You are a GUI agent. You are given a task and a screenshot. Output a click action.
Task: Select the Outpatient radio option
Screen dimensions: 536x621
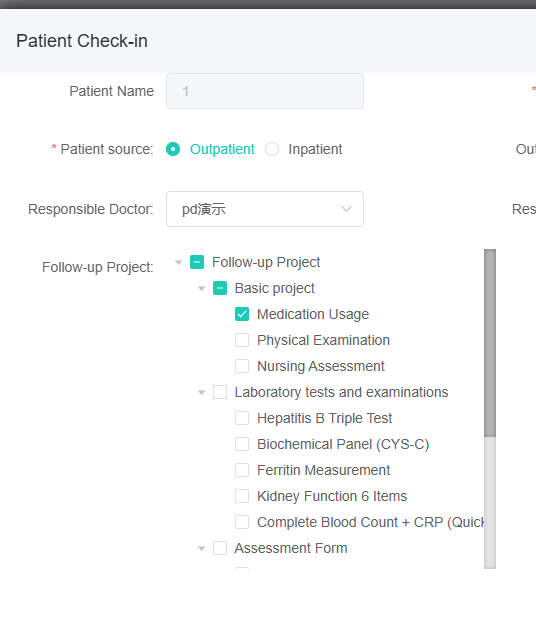(173, 149)
